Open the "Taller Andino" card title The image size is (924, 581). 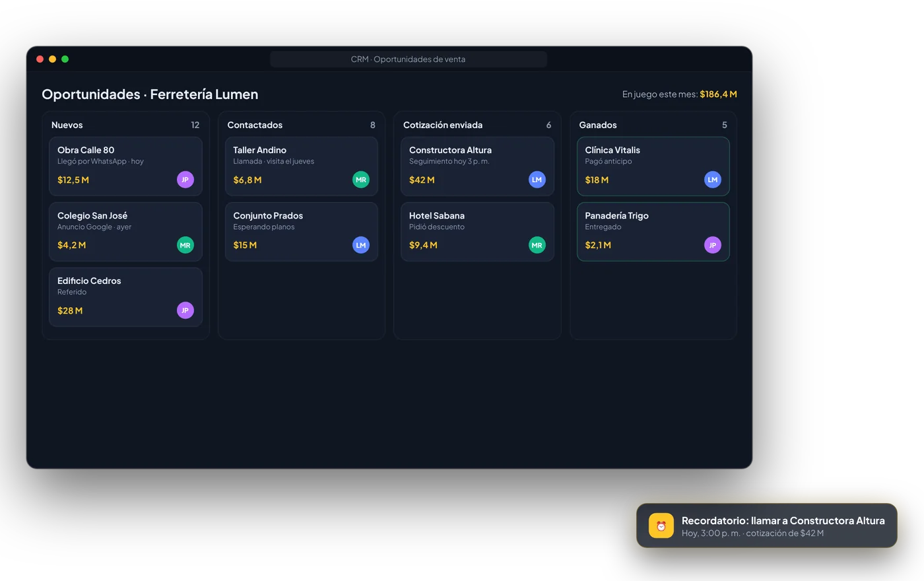260,150
